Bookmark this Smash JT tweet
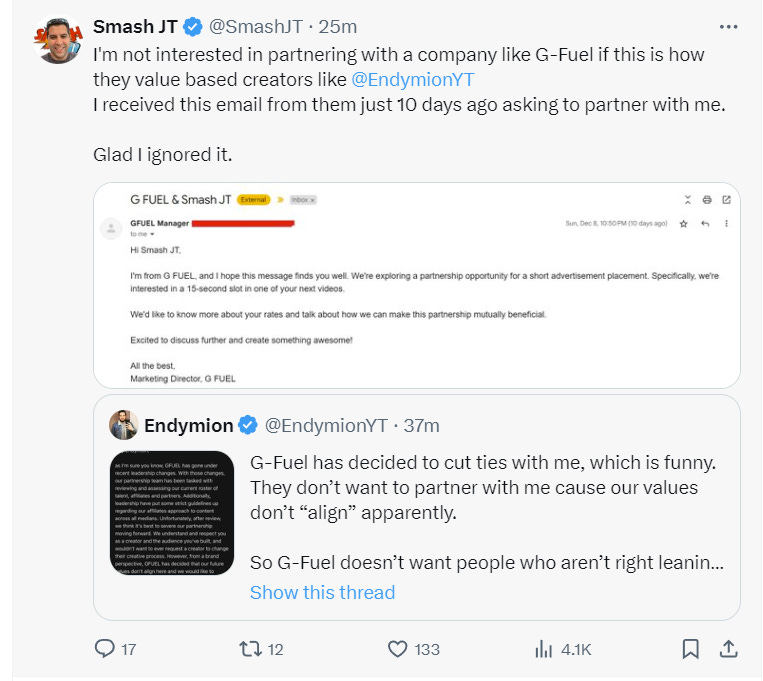Viewport: 763px width, 681px height. [690, 649]
